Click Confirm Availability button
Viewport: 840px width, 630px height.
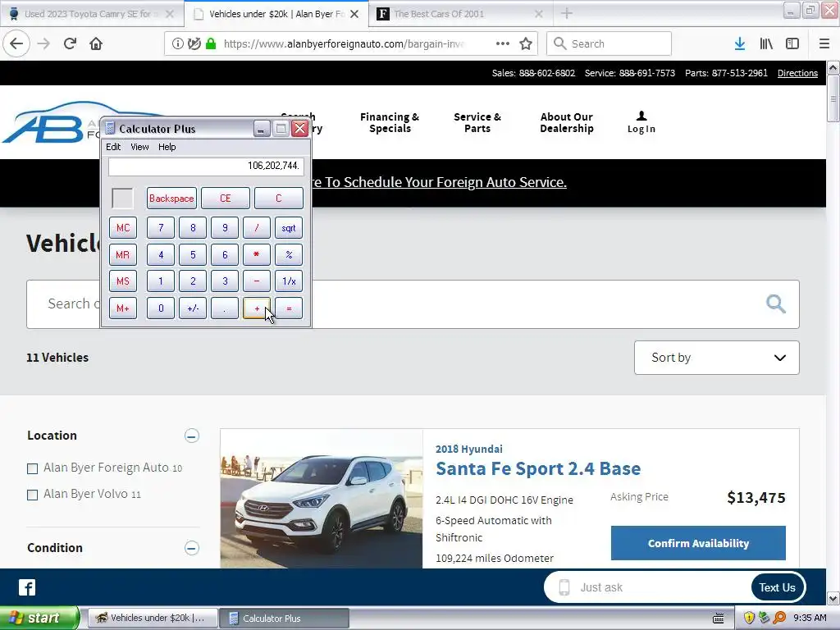tap(698, 543)
